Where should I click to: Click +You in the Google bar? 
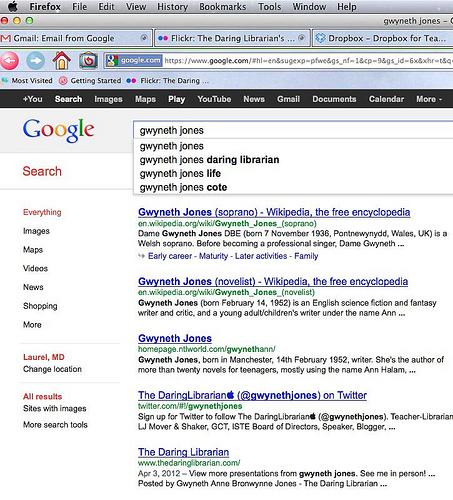point(33,99)
